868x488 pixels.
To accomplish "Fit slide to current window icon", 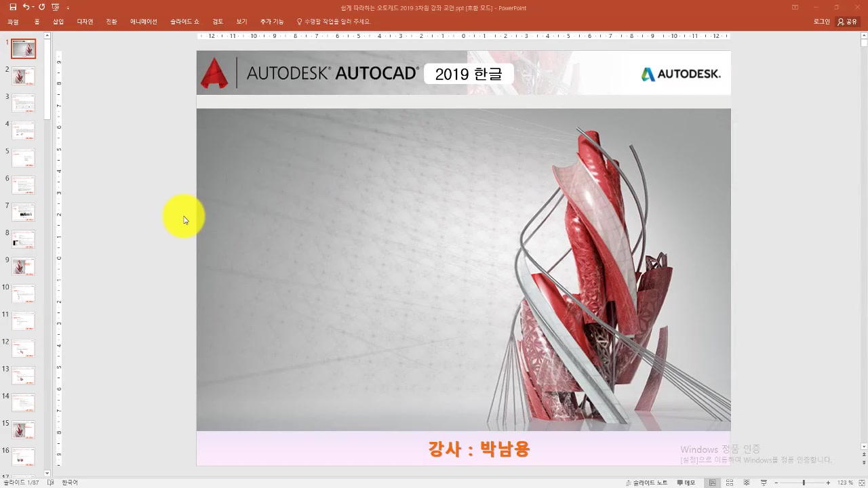I will pos(861,483).
